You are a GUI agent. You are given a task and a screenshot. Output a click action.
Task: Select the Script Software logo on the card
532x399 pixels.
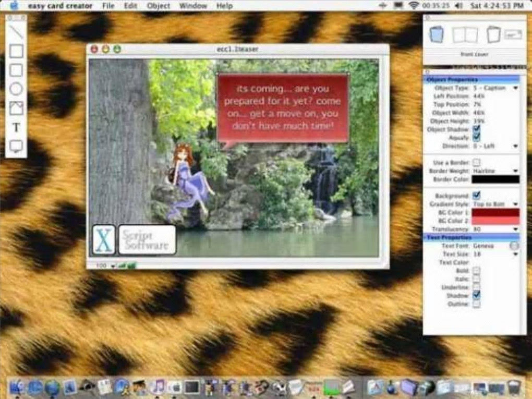coord(147,239)
